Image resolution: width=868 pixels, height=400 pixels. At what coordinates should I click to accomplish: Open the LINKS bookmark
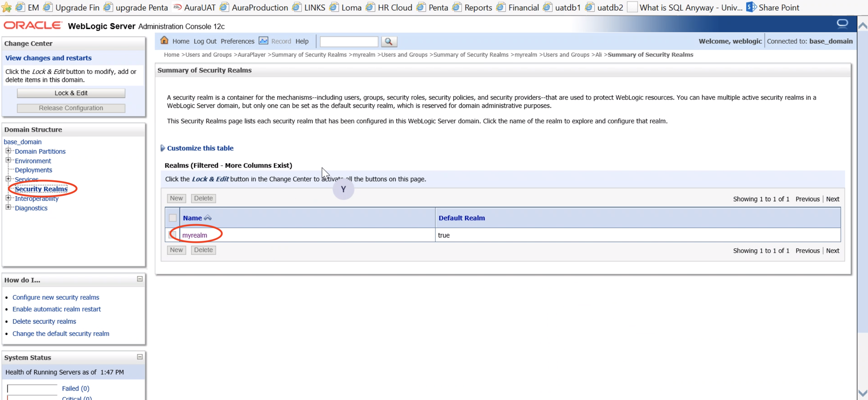tap(309, 7)
